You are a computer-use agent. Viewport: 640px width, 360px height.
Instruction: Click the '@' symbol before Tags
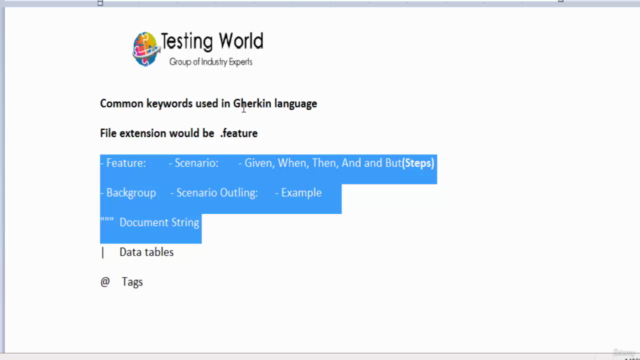point(105,282)
